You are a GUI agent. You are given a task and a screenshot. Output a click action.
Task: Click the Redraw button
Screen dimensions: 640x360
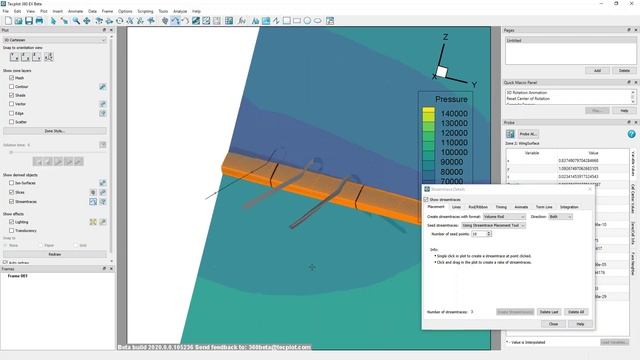click(55, 254)
